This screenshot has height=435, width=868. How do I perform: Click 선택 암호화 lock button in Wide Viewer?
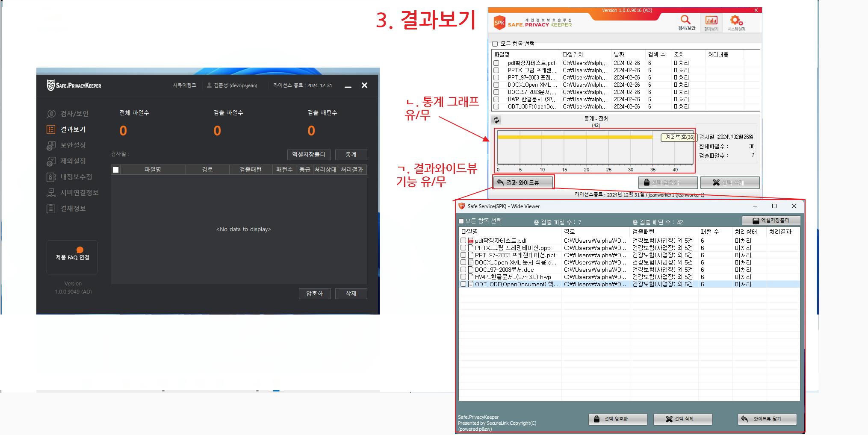point(618,419)
